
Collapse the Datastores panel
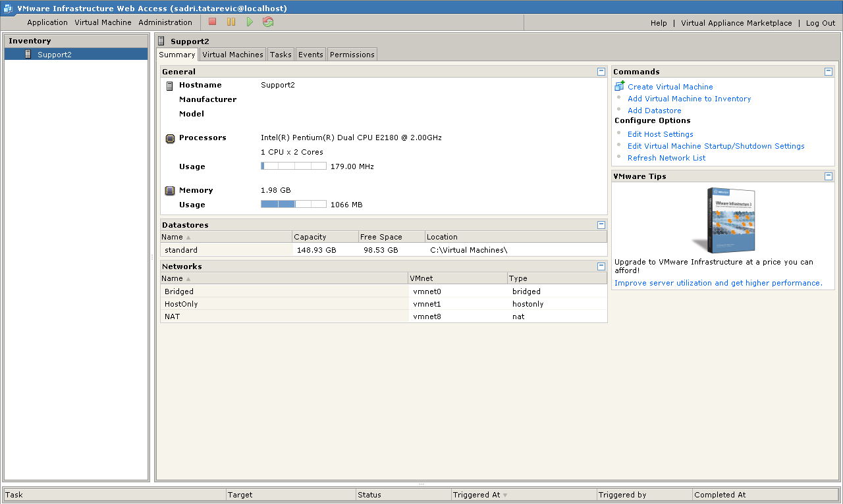(601, 225)
